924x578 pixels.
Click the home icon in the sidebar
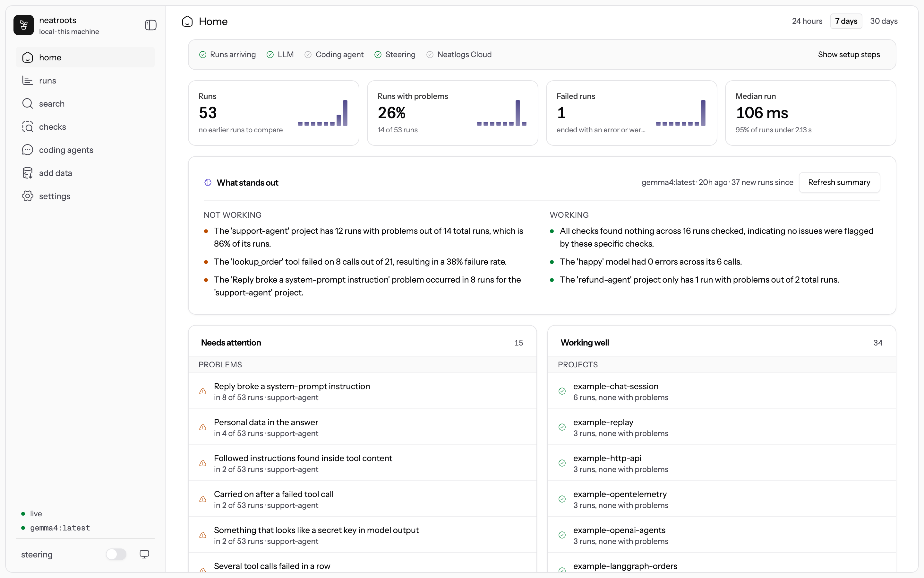pyautogui.click(x=28, y=57)
